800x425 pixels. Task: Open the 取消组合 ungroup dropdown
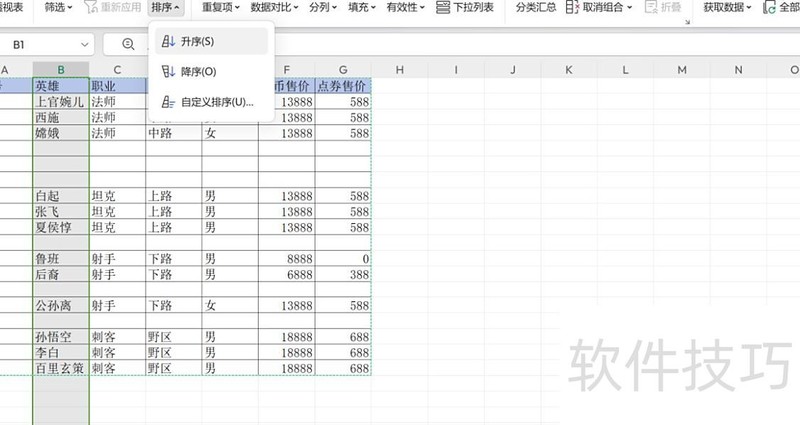click(x=600, y=7)
